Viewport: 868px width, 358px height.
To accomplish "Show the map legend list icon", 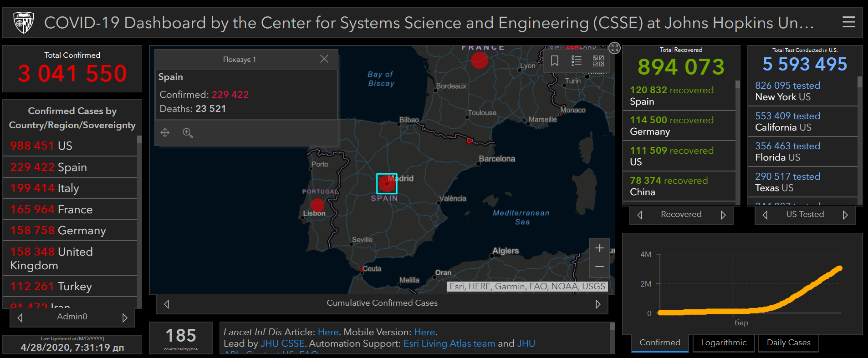I will 577,61.
